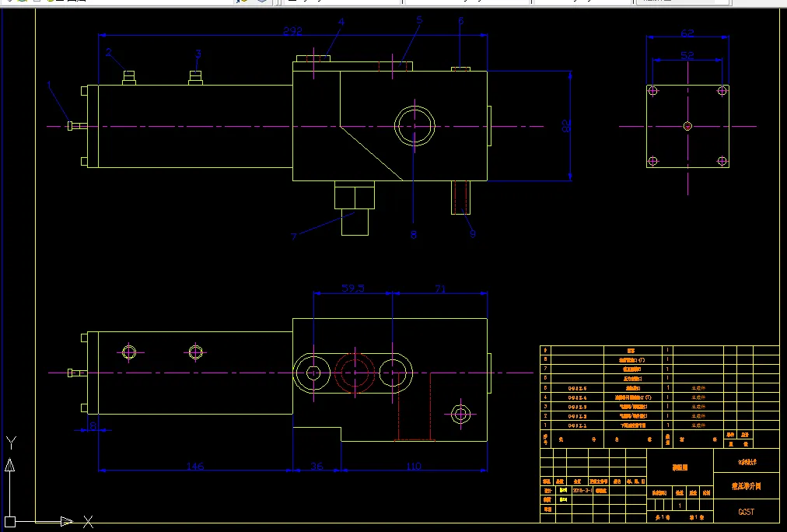Select the GG5T text in title block
The width and height of the screenshot is (787, 532).
[x=746, y=512]
